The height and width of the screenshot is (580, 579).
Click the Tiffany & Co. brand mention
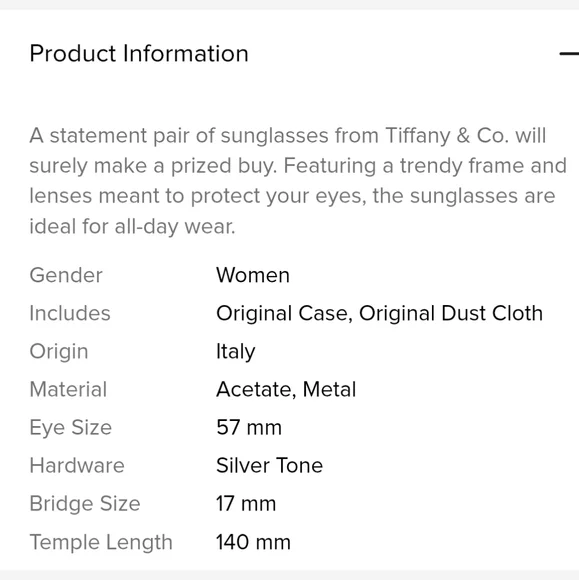447,135
